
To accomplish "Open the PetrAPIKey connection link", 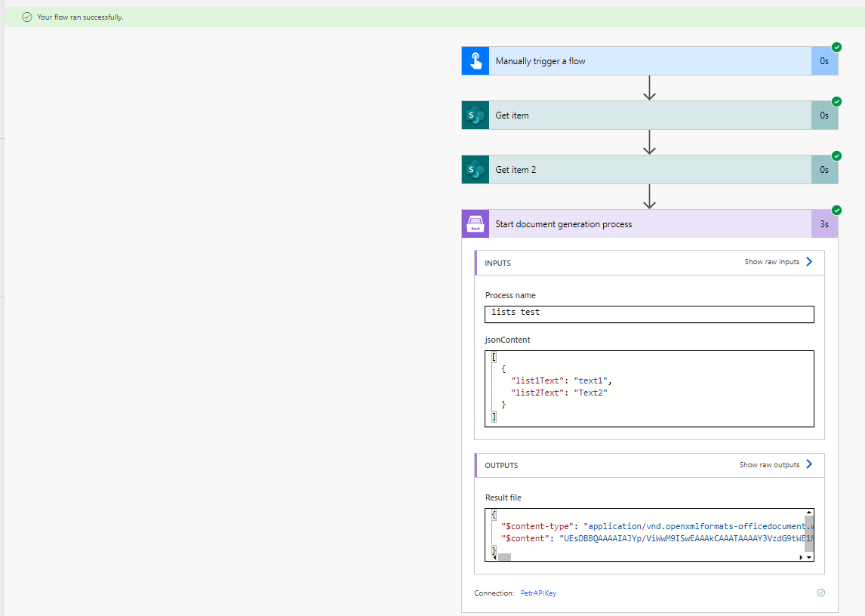I will [x=538, y=593].
